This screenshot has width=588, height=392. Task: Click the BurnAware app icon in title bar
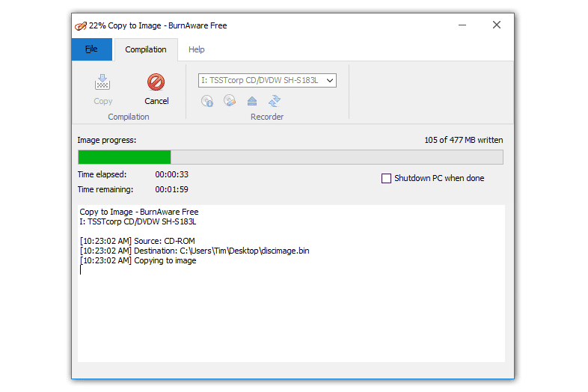point(81,26)
